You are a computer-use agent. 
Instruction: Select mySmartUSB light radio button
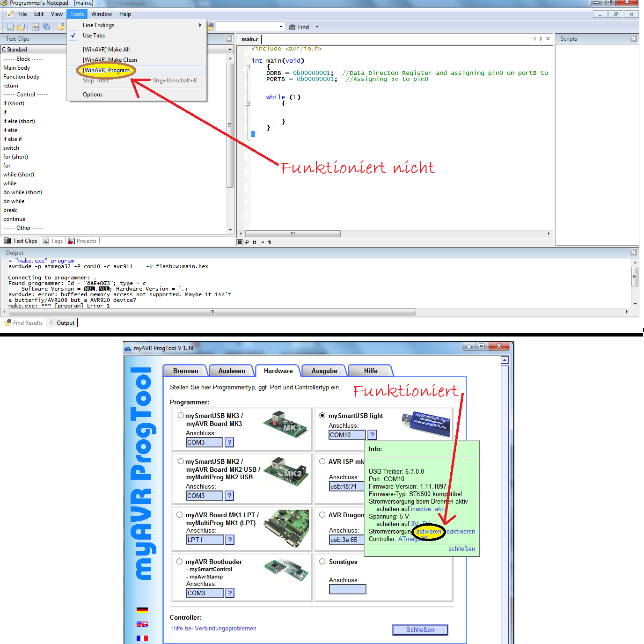pos(322,415)
